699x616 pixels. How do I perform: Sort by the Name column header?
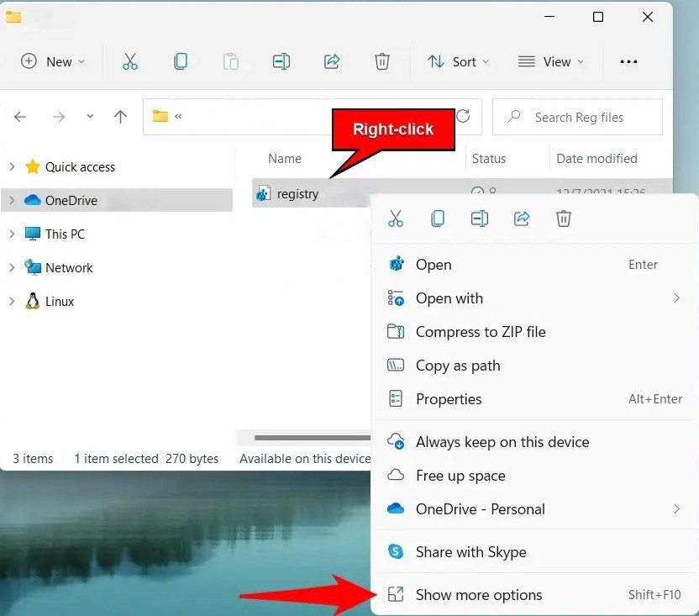(285, 158)
